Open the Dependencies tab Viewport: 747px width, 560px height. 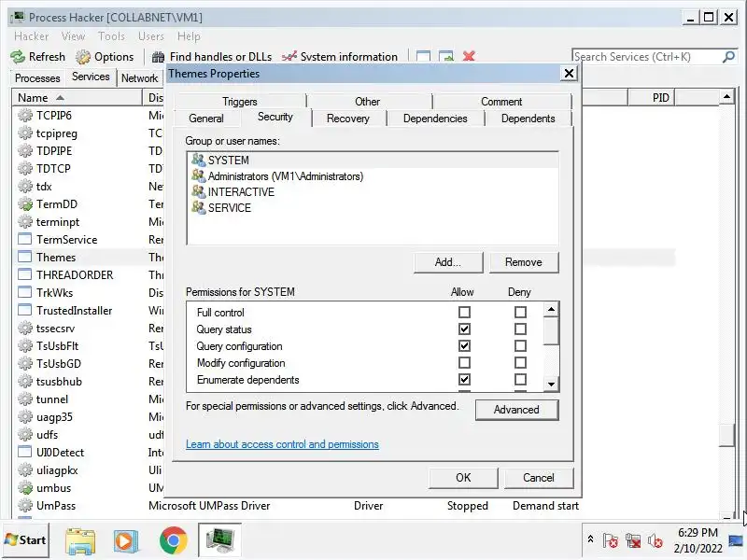(435, 119)
